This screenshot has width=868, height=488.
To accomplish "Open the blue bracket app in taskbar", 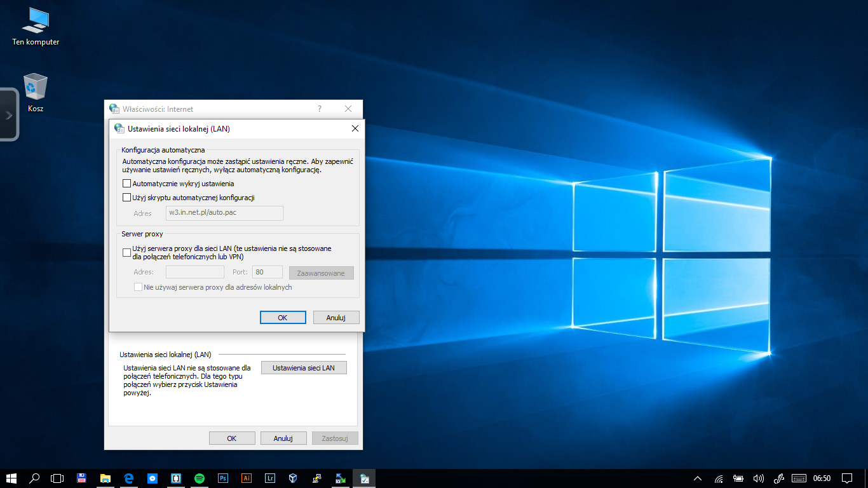I will pyautogui.click(x=176, y=478).
